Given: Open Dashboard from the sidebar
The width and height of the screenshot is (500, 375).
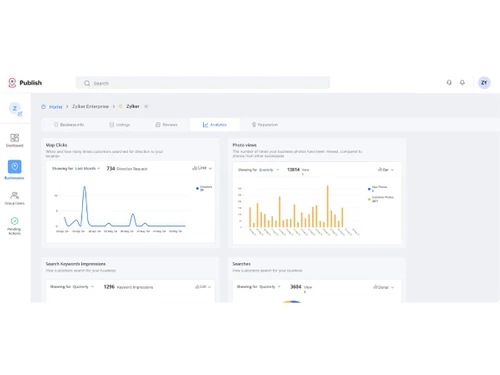Looking at the screenshot, I should pos(15,140).
